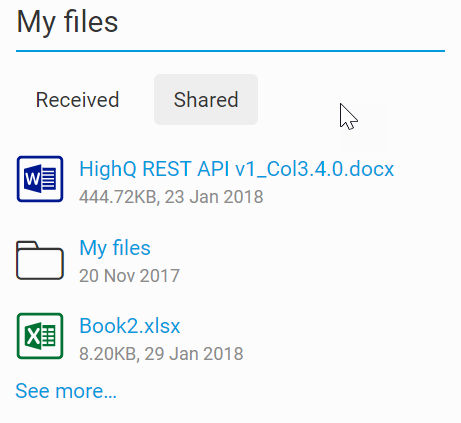Open the My files folder link
Screen dimensions: 461x423
115,248
